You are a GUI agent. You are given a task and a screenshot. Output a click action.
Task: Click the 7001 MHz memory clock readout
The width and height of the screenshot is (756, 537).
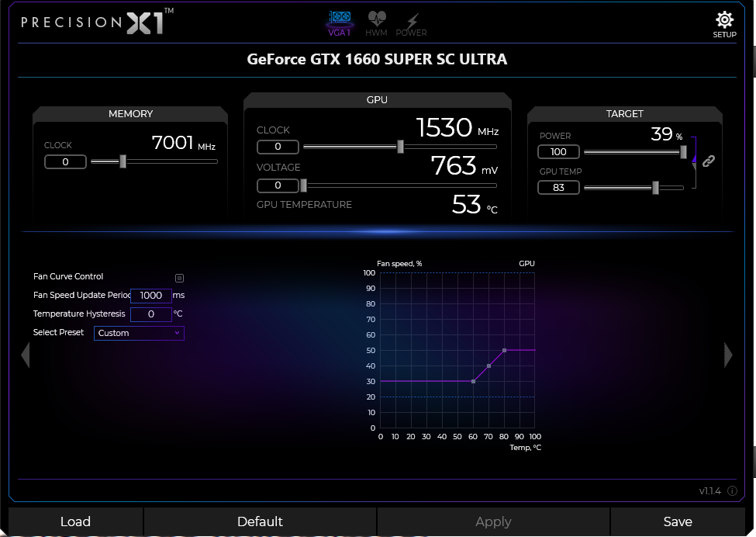(x=183, y=143)
